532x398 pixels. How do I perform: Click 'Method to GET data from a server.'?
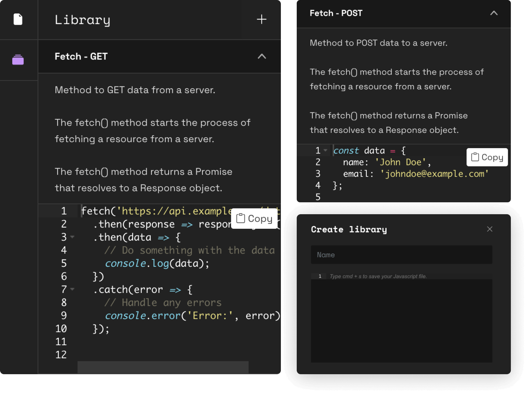click(135, 90)
